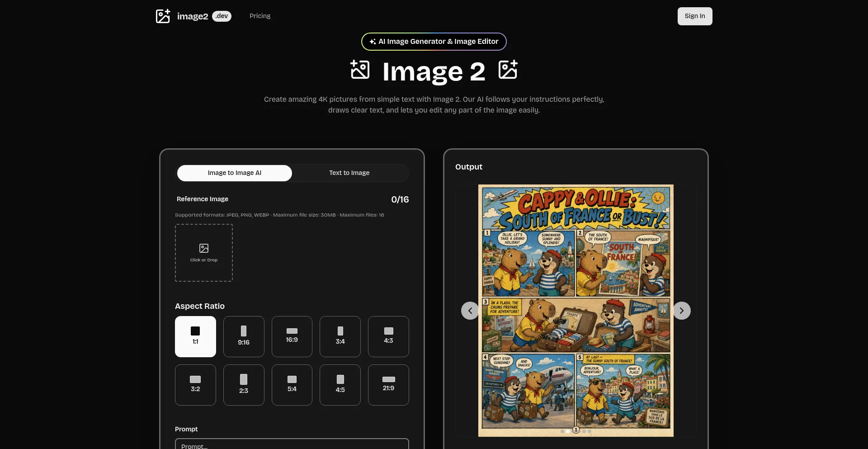The image size is (868, 449).
Task: Click the image2 logo icon
Action: (163, 16)
